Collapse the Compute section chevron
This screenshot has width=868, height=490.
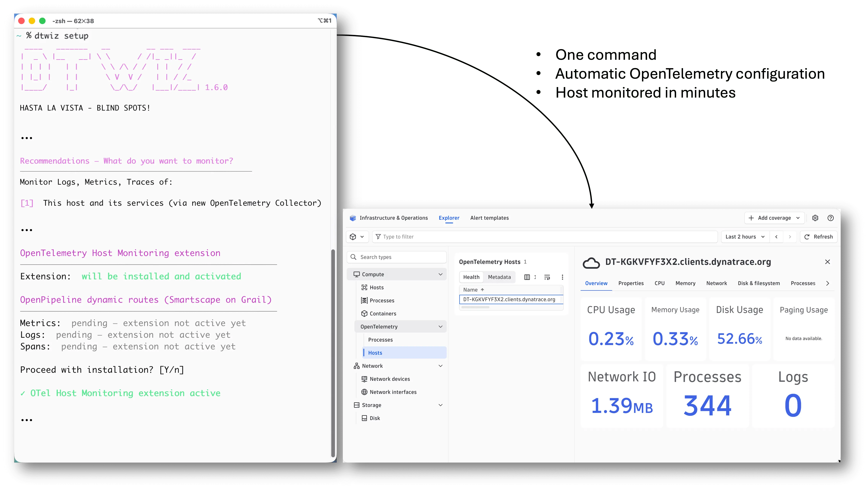pos(440,274)
